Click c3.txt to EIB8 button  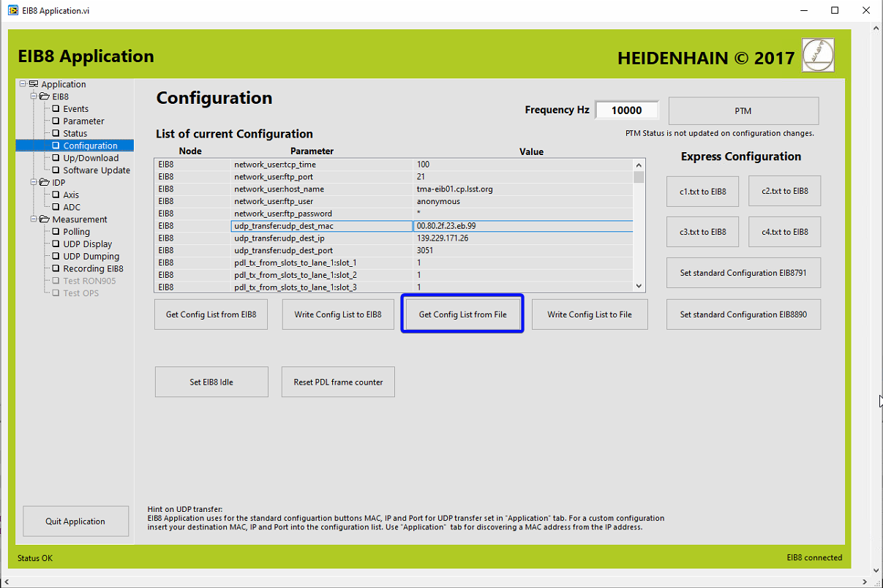coord(702,232)
